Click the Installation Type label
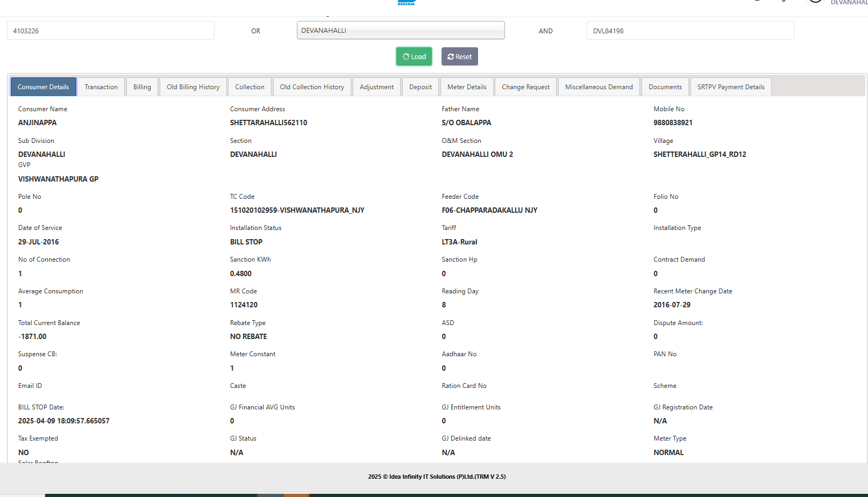Viewport: 868px width, 497px height. point(678,228)
